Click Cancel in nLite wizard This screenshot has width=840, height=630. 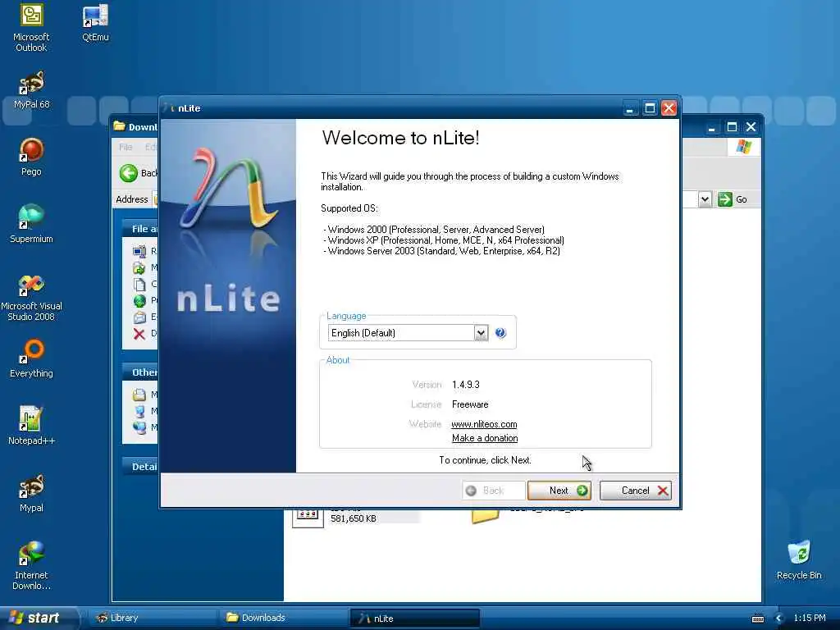pos(636,491)
